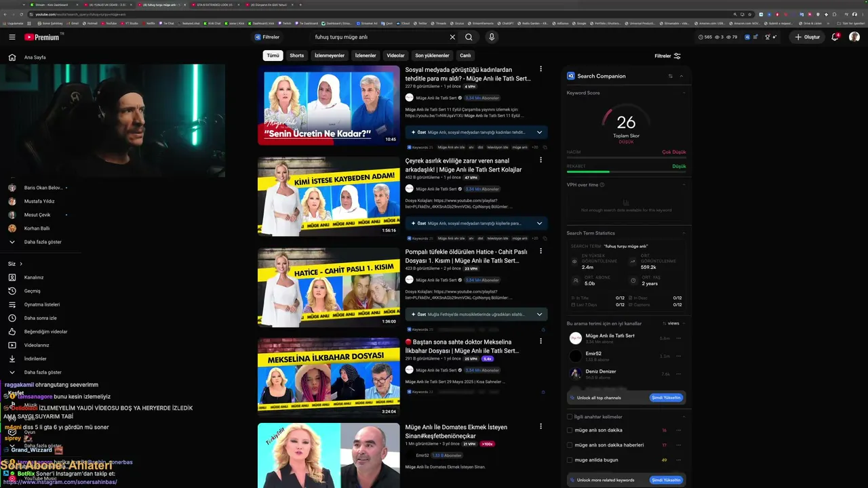
Task: Open more options for 'Çeyrek asırlık evliliğe' video
Action: coord(540,160)
